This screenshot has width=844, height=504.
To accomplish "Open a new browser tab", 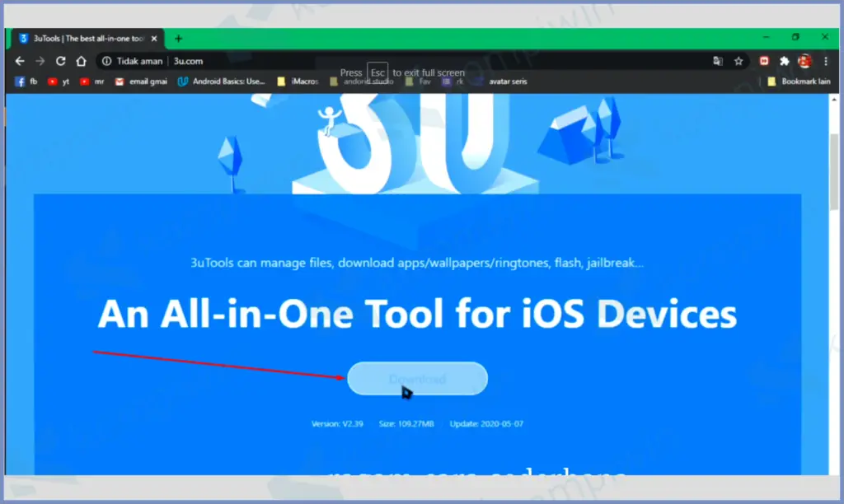I will tap(178, 39).
